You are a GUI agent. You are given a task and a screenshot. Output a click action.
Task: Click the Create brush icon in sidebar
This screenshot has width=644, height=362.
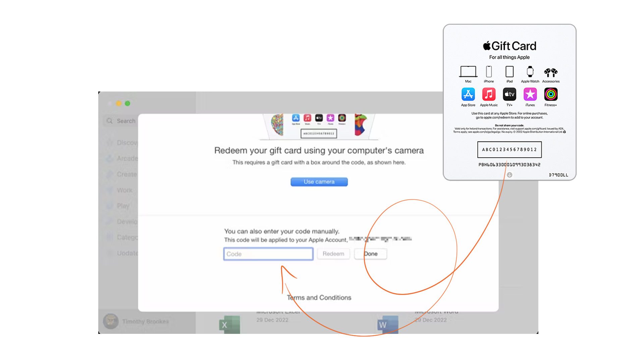click(110, 174)
